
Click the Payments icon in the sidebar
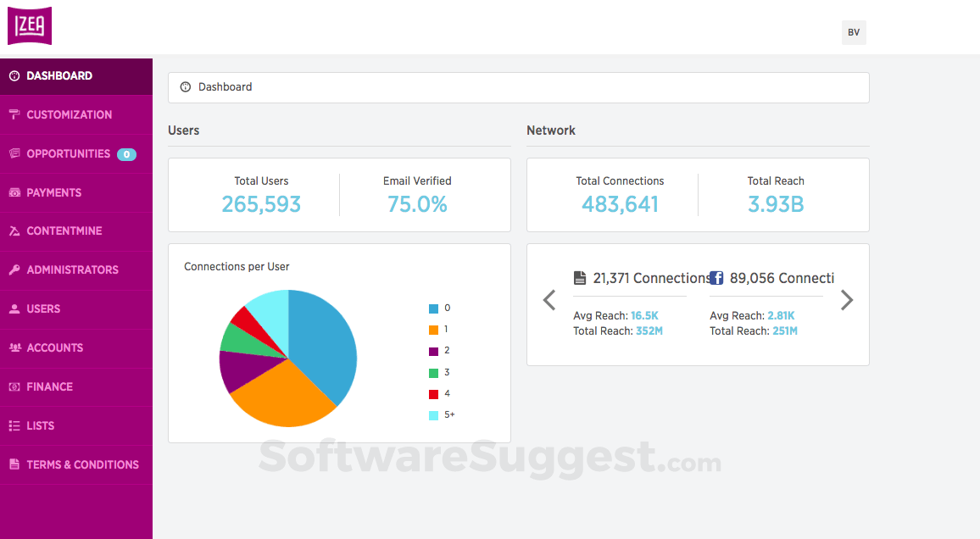(x=14, y=192)
